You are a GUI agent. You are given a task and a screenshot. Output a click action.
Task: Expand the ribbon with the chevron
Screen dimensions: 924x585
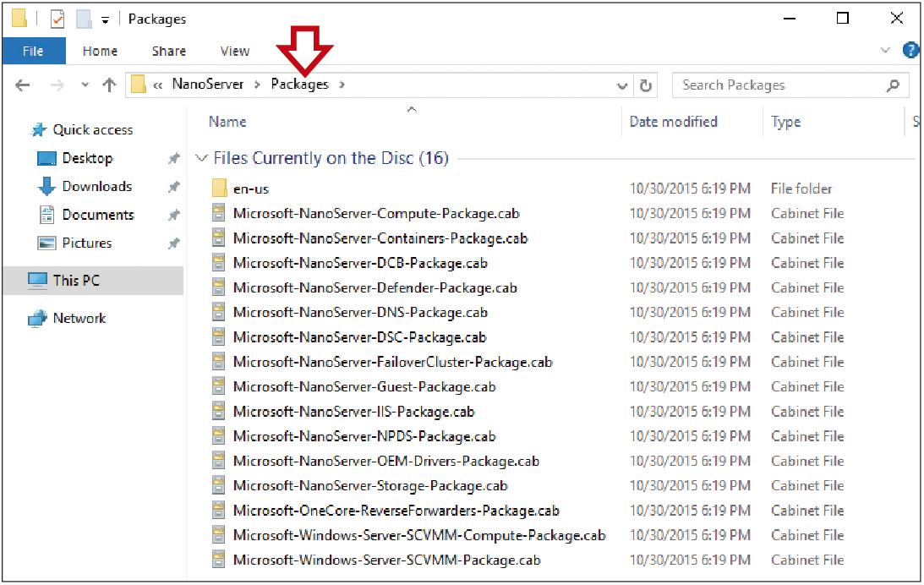click(x=885, y=50)
